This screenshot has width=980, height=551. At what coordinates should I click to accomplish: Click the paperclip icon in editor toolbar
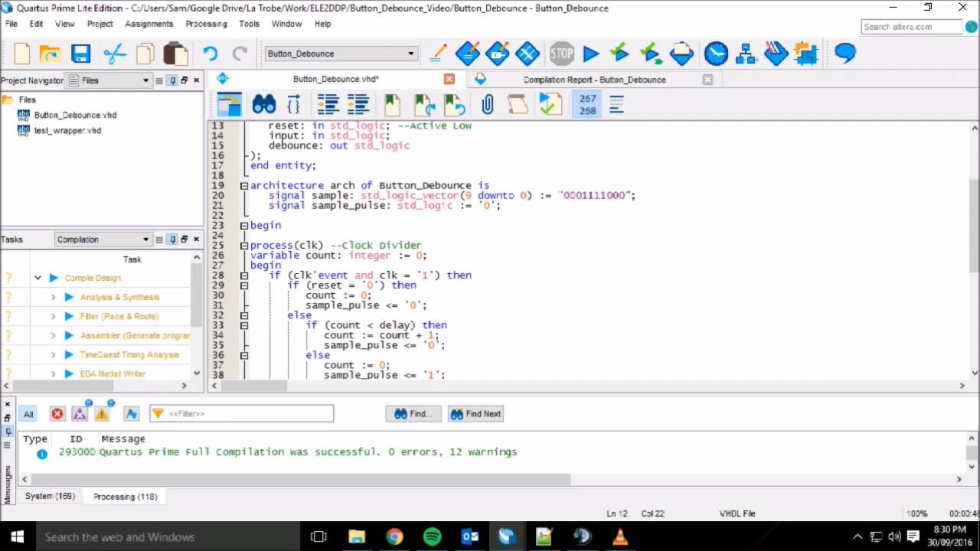(487, 104)
